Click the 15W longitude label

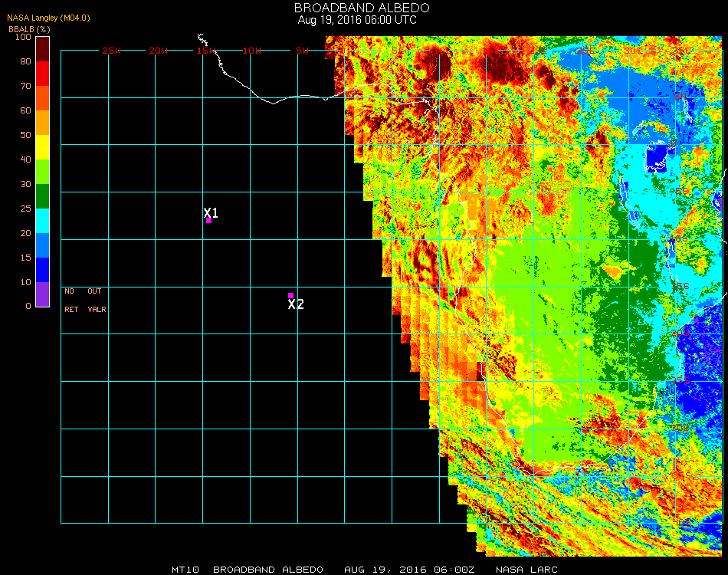pyautogui.click(x=206, y=51)
